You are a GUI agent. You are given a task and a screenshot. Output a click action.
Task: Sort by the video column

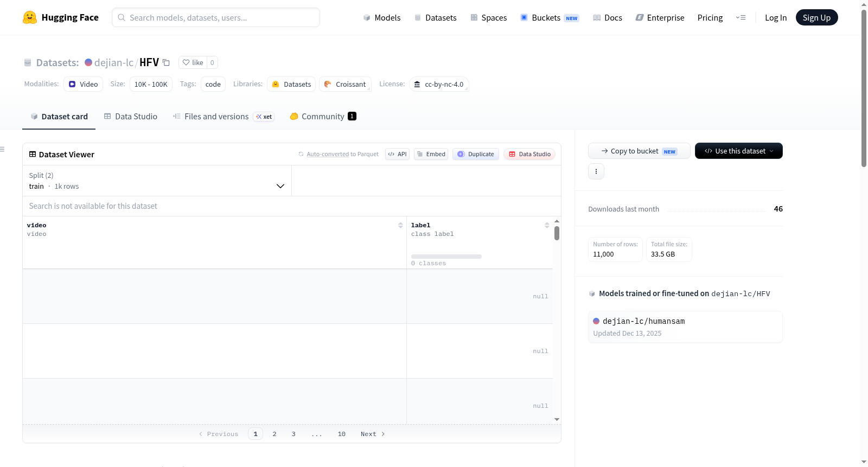click(400, 225)
